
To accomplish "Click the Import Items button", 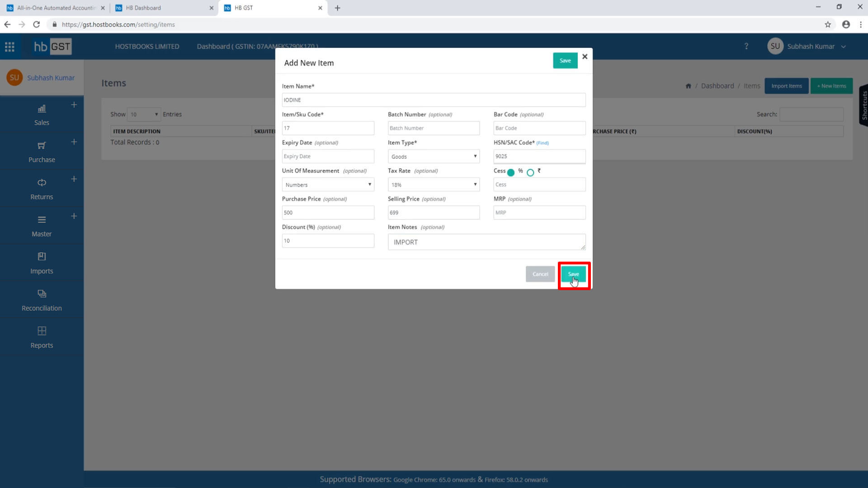I will [x=787, y=85].
